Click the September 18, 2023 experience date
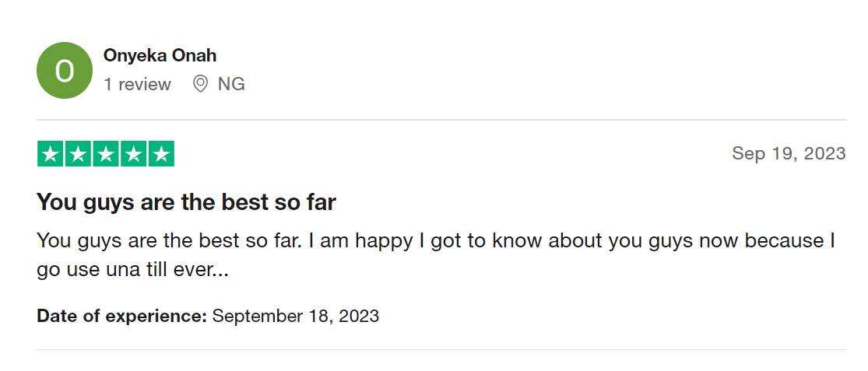The width and height of the screenshot is (868, 371). (296, 316)
